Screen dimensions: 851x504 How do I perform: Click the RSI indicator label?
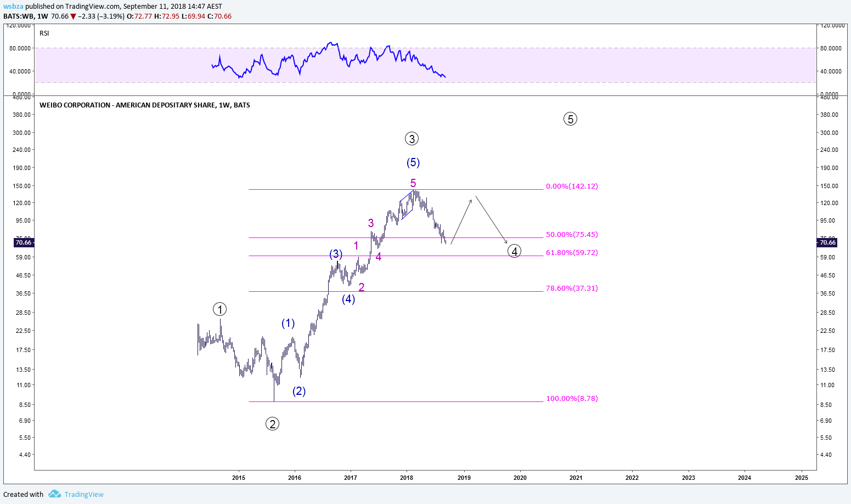[44, 33]
